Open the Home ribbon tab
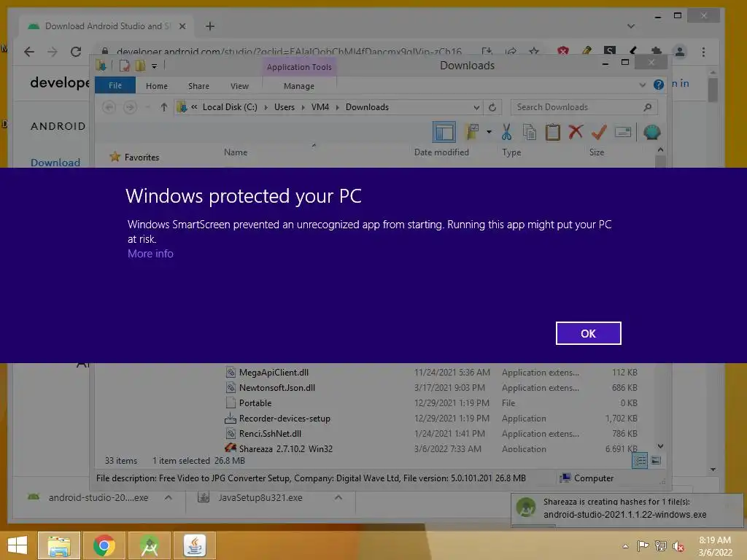Image resolution: width=747 pixels, height=560 pixels. (157, 86)
